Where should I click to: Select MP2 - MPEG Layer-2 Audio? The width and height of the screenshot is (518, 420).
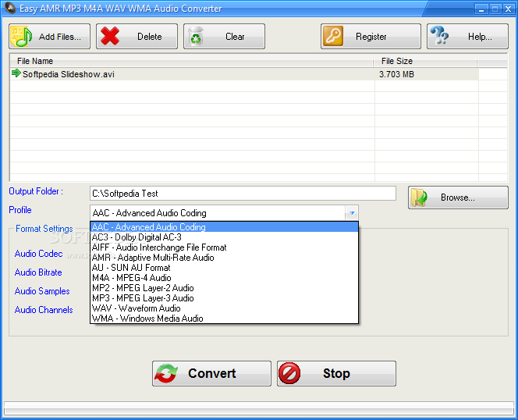pyautogui.click(x=225, y=288)
